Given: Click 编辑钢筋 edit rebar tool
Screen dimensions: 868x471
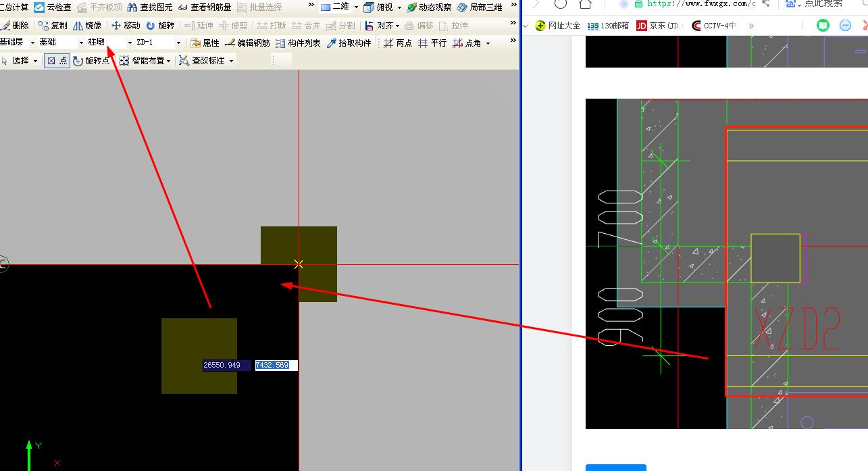Looking at the screenshot, I should tap(247, 43).
